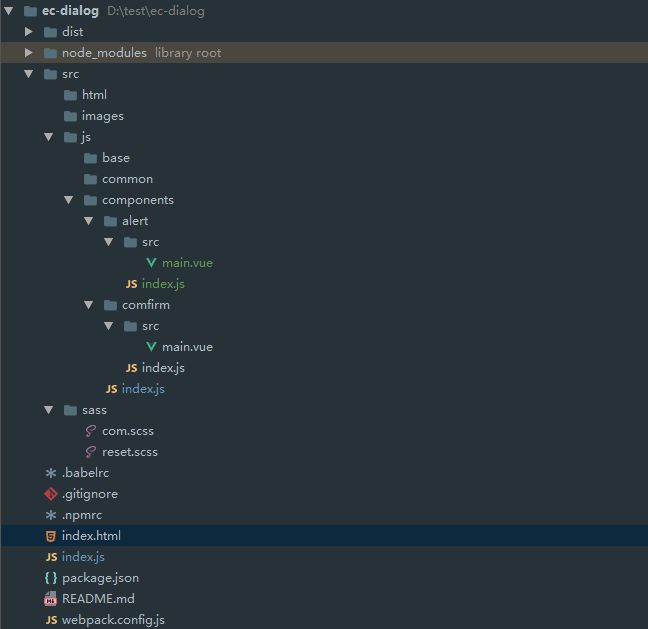Click the JS icon for webpack.config.js
Viewport: 648px width, 629px height.
pyautogui.click(x=51, y=620)
